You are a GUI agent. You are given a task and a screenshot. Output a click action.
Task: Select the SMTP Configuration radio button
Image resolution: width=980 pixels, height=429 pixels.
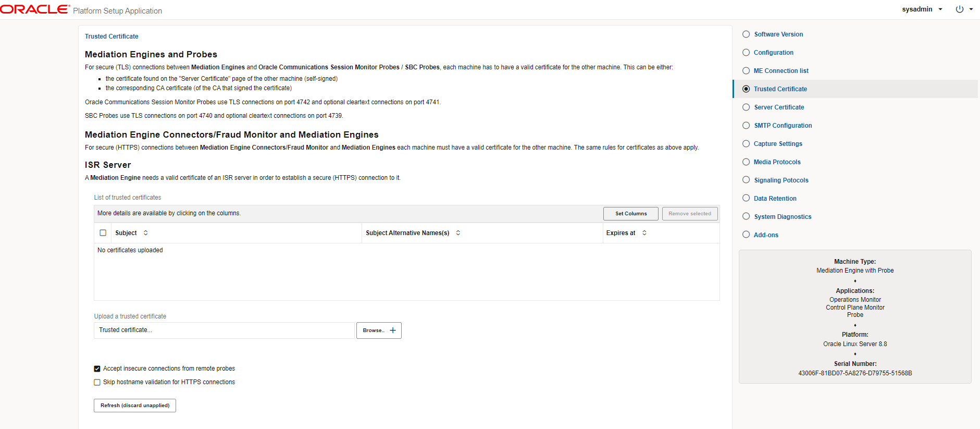coord(746,126)
